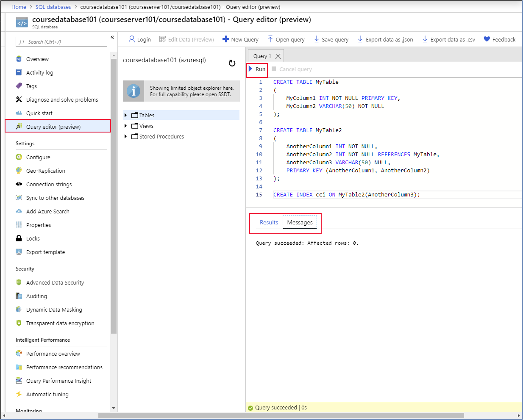Open the Connection strings page

pos(48,184)
